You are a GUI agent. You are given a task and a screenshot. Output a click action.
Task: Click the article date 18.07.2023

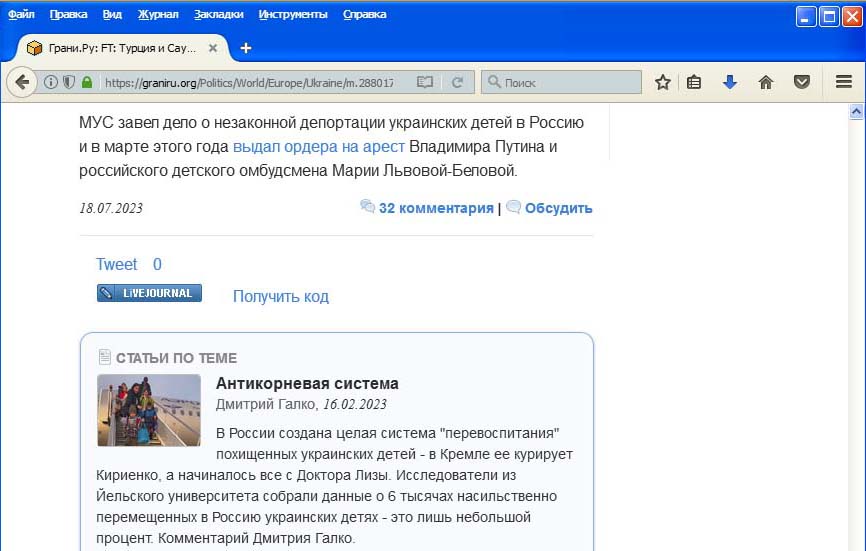[x=111, y=208]
